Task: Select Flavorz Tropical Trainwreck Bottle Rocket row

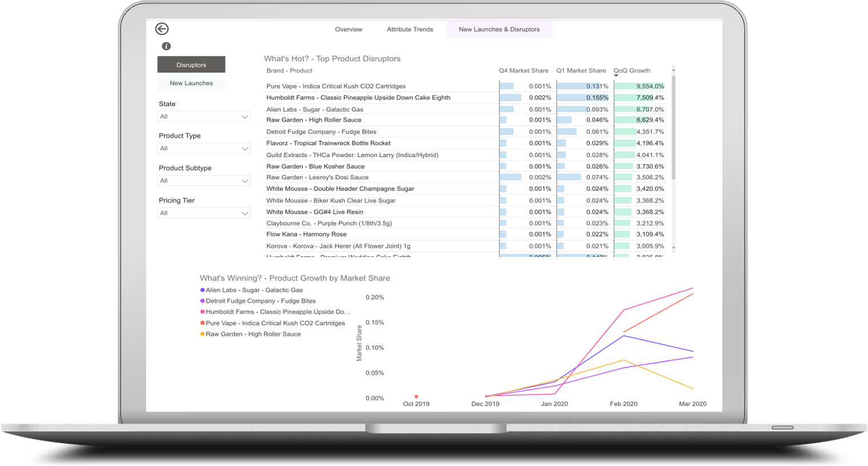Action: pyautogui.click(x=465, y=143)
